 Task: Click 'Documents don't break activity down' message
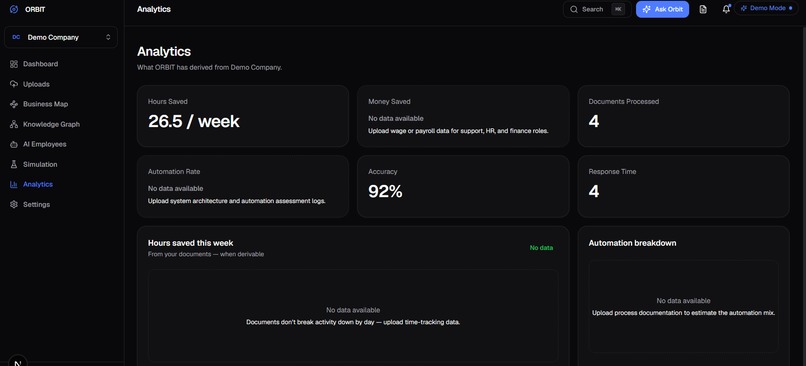353,322
